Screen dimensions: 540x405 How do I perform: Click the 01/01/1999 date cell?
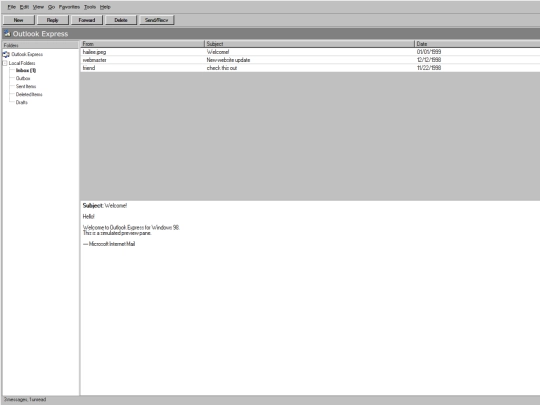click(429, 52)
